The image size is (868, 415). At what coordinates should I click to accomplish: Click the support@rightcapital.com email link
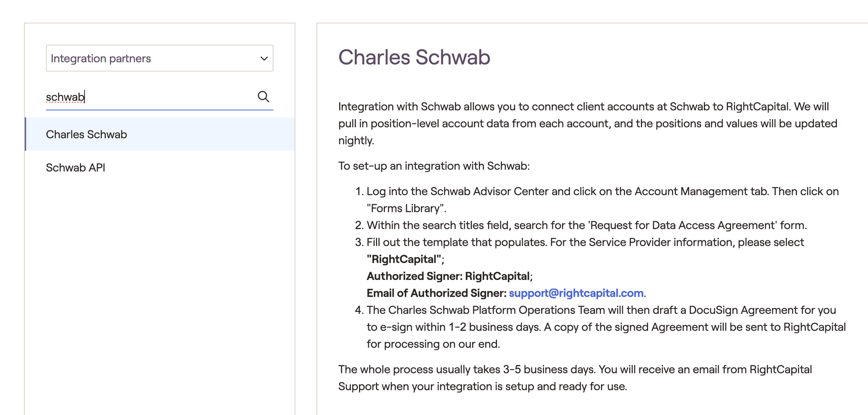click(x=576, y=293)
